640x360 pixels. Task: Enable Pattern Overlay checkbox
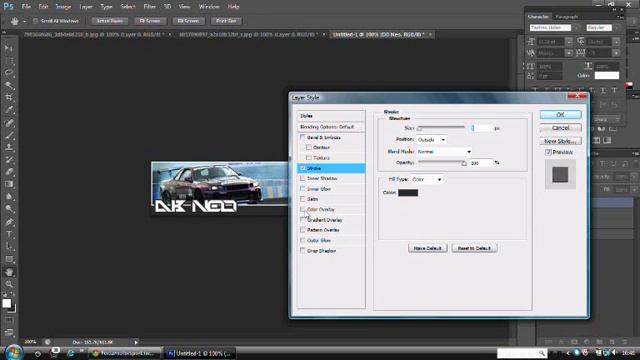point(302,230)
